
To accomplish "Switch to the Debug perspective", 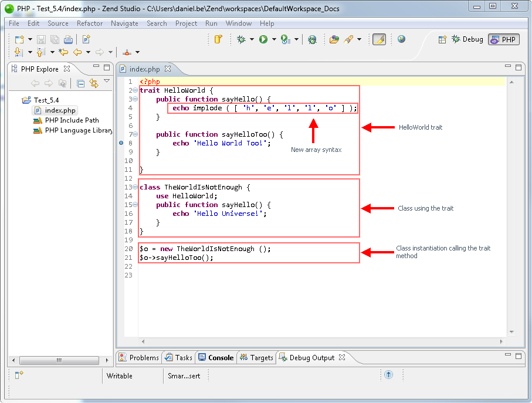I will [467, 39].
